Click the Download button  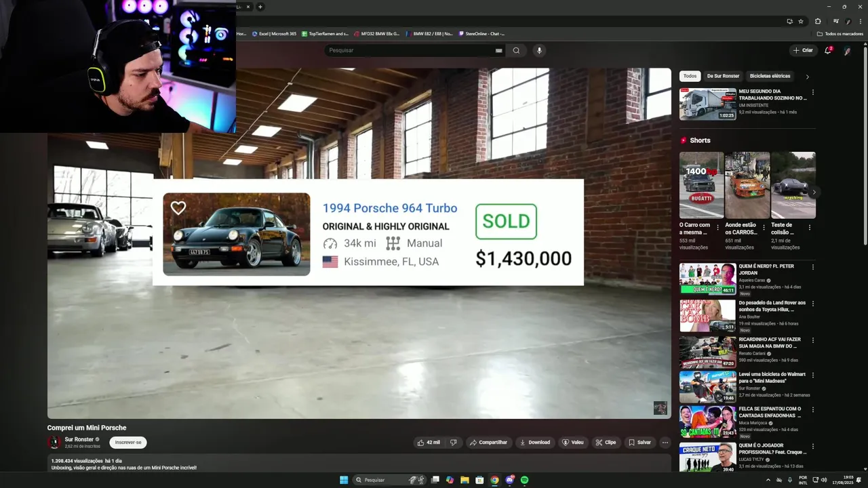pyautogui.click(x=534, y=443)
